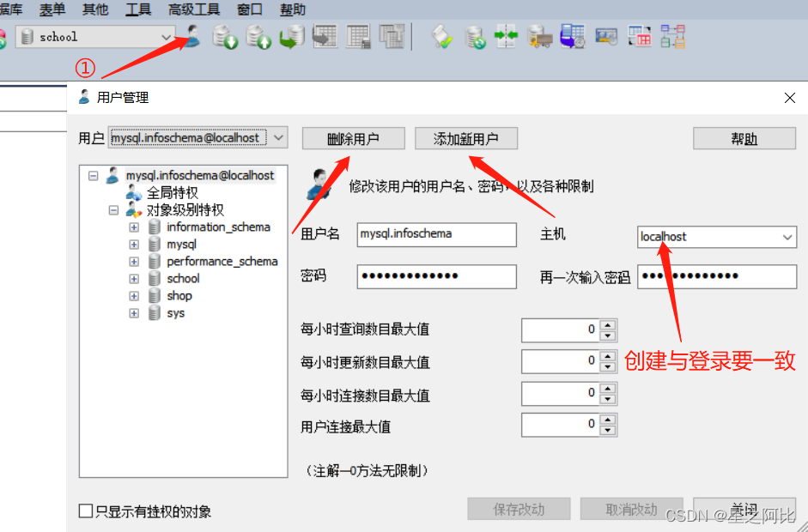
Task: Select performance_schema in the privilege tree
Action: (x=222, y=262)
